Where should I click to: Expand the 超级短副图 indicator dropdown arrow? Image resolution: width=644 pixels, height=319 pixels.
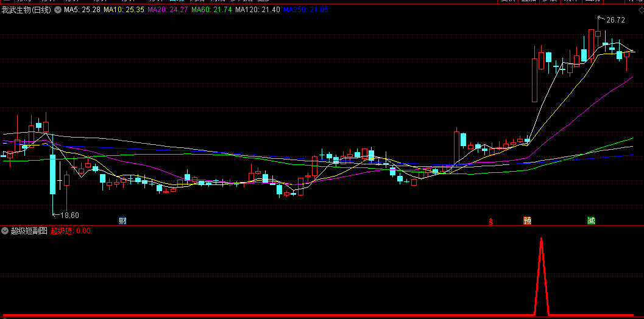[5, 231]
